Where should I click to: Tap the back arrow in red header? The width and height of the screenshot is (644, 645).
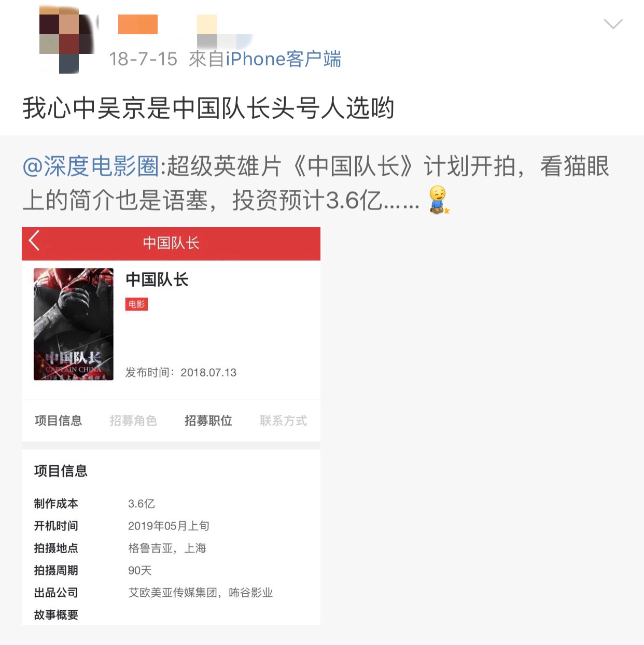click(x=34, y=241)
